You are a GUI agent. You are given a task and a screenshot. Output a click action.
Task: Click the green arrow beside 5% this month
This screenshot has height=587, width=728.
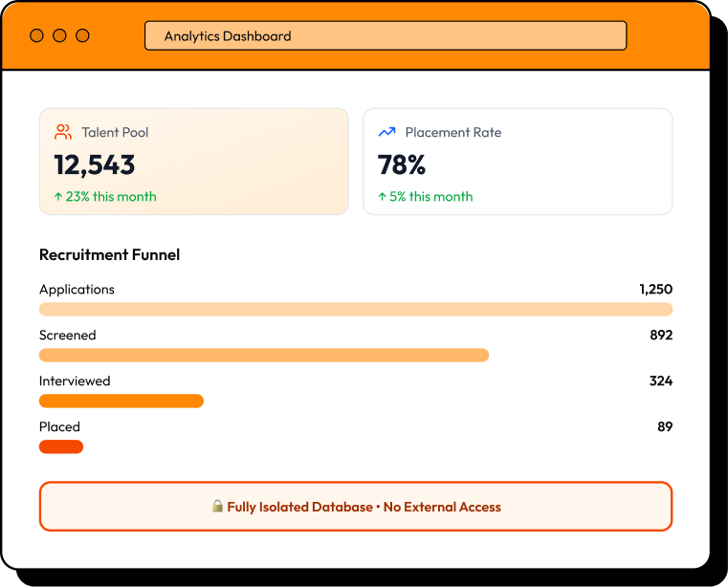(x=382, y=197)
